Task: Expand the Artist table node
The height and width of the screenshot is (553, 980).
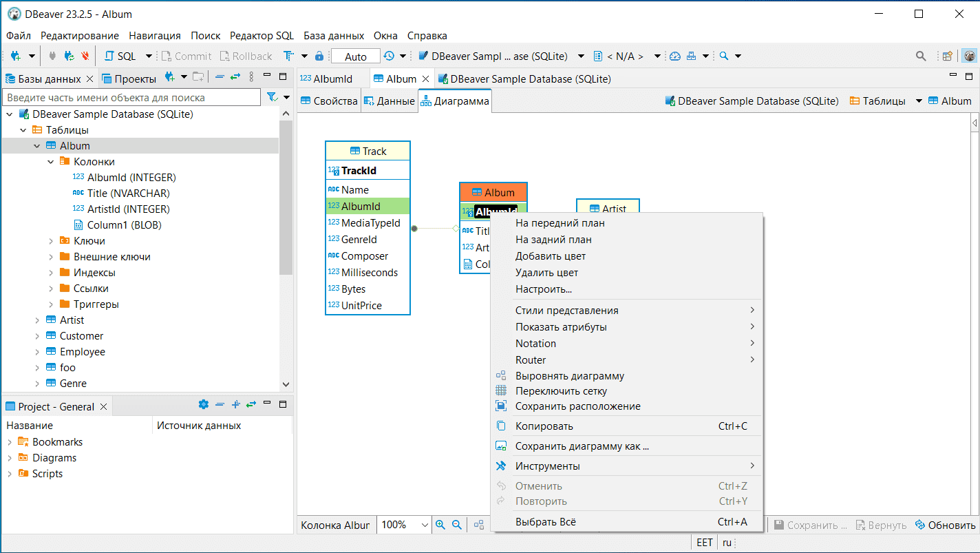Action: [x=37, y=320]
